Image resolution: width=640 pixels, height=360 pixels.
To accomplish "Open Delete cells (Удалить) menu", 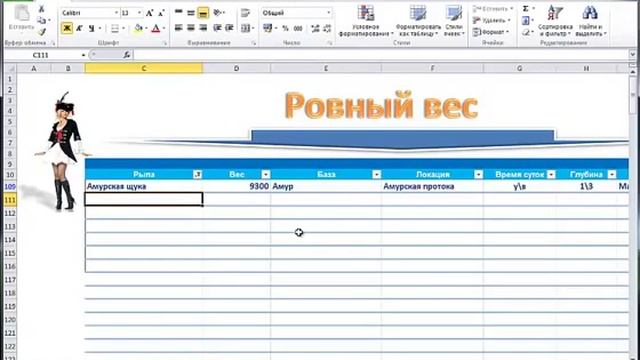I will (491, 20).
